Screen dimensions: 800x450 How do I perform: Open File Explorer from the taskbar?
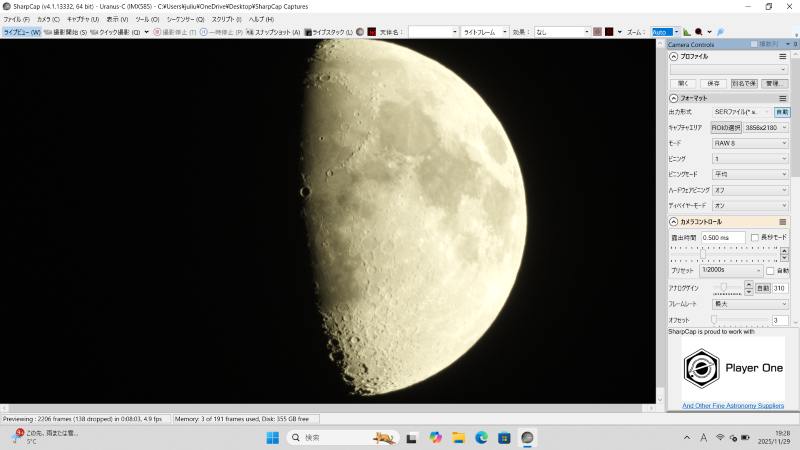459,438
